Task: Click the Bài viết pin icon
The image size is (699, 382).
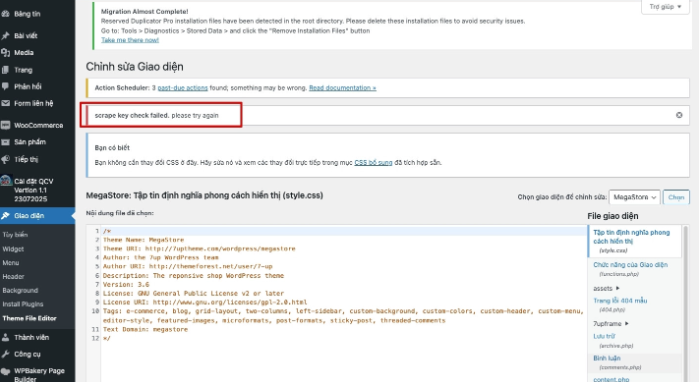Action: point(5,36)
